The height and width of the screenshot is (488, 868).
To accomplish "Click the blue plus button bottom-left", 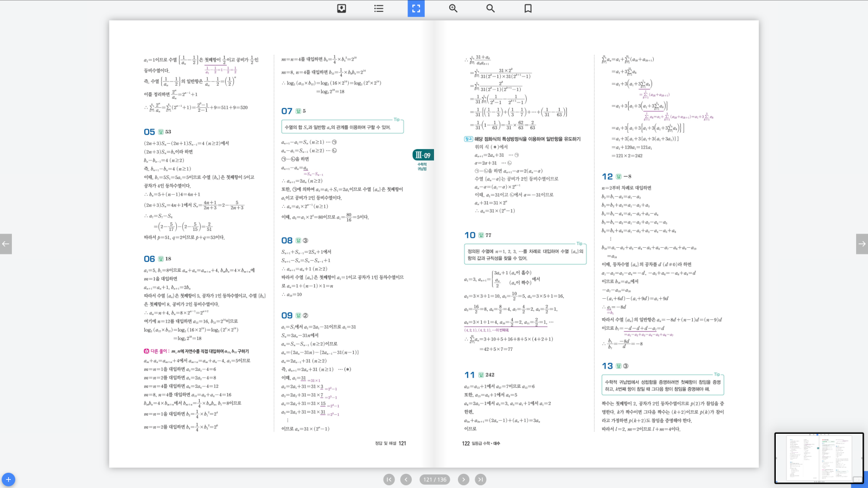I will point(8,479).
